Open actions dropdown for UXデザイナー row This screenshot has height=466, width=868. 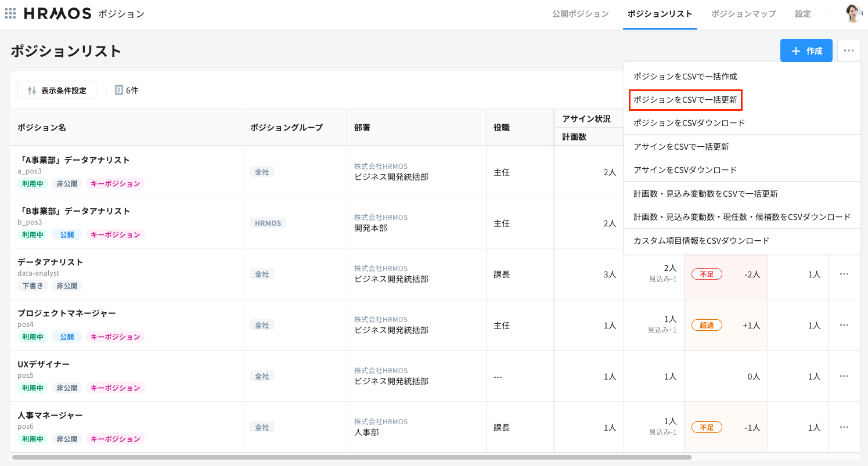coord(844,376)
